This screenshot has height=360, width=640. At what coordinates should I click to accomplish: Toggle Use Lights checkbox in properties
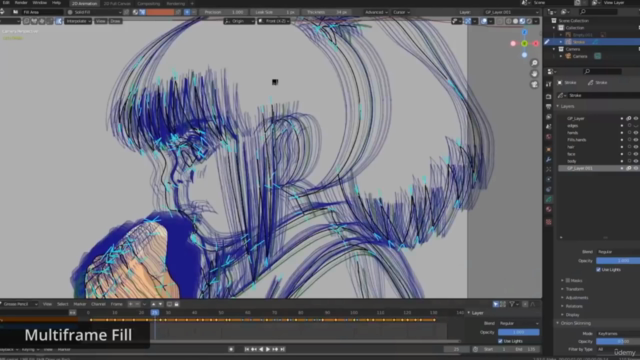598,269
